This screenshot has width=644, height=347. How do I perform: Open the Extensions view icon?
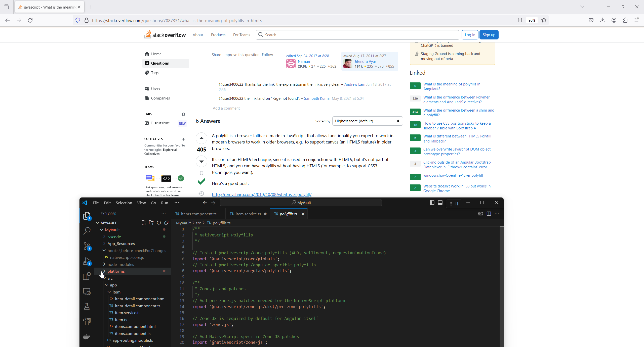coord(87,276)
